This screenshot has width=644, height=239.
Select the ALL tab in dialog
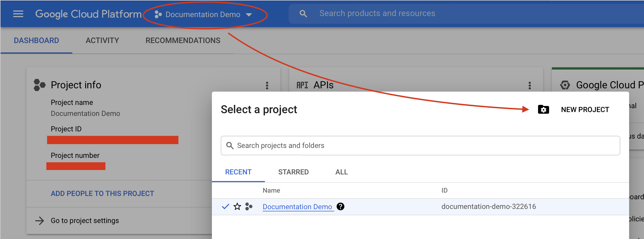(342, 172)
